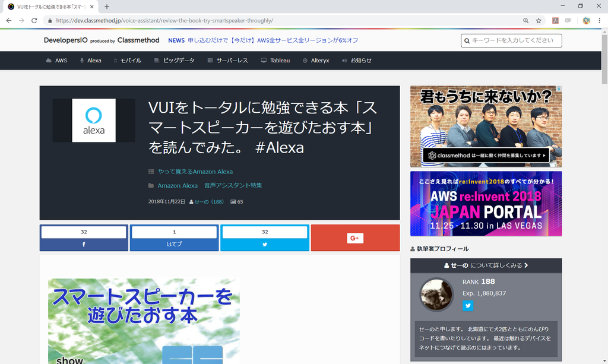The height and width of the screenshot is (364, 608).
Task: Click the lock icon in the address bar
Action: (x=50, y=21)
